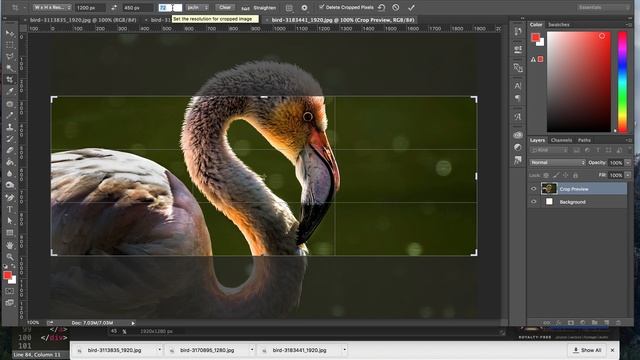Image resolution: width=640 pixels, height=360 pixels.
Task: Click the foreground color swatch in toolbox
Action: tap(7, 276)
